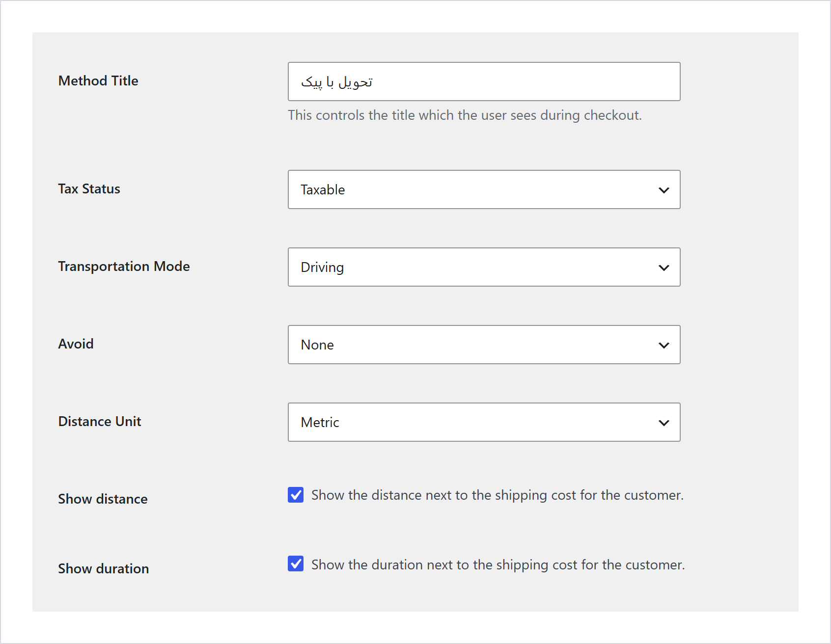831x644 pixels.
Task: Click the Method Title label
Action: 98,80
